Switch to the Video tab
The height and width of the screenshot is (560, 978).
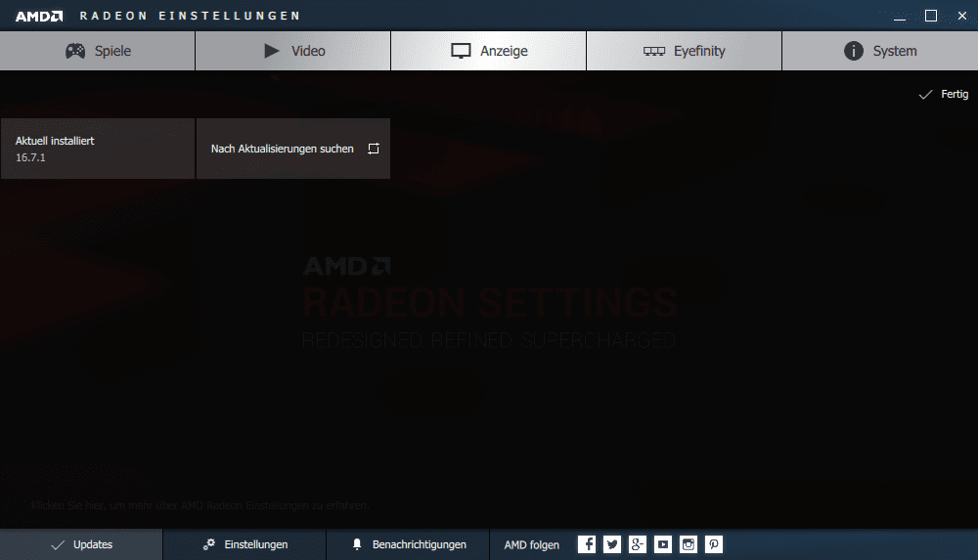coord(293,51)
